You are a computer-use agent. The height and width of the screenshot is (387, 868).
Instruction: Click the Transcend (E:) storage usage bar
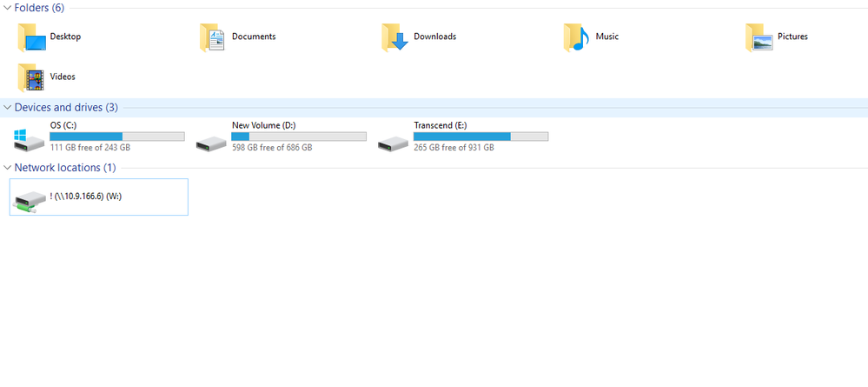(x=480, y=137)
